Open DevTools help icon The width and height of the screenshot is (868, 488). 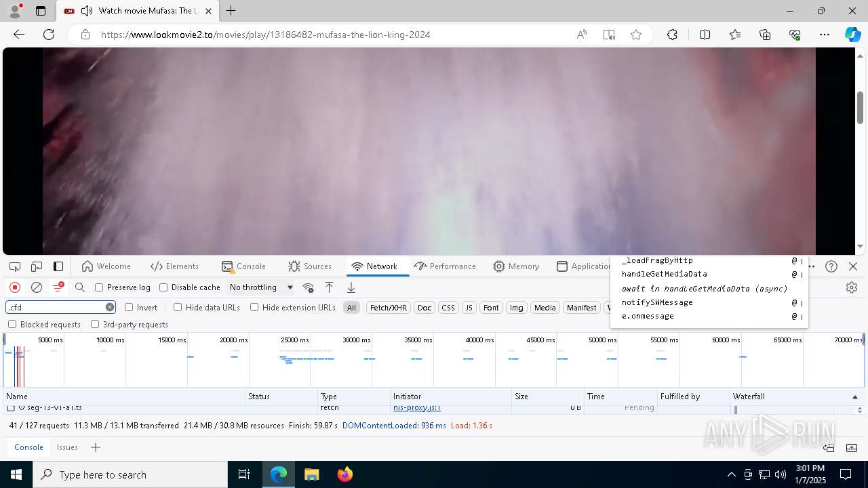click(x=831, y=266)
